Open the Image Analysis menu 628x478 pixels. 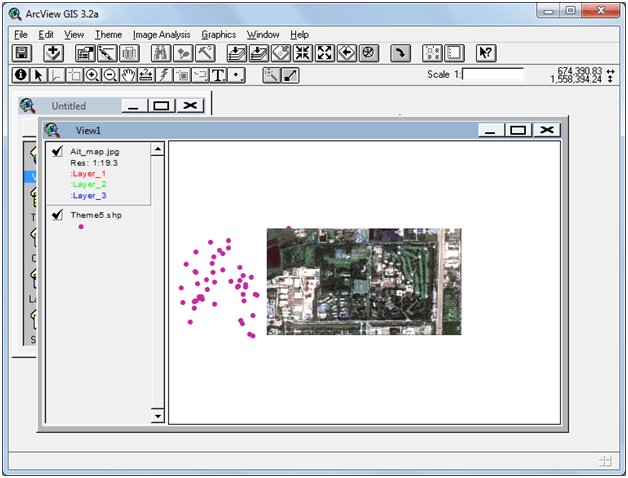[x=161, y=34]
